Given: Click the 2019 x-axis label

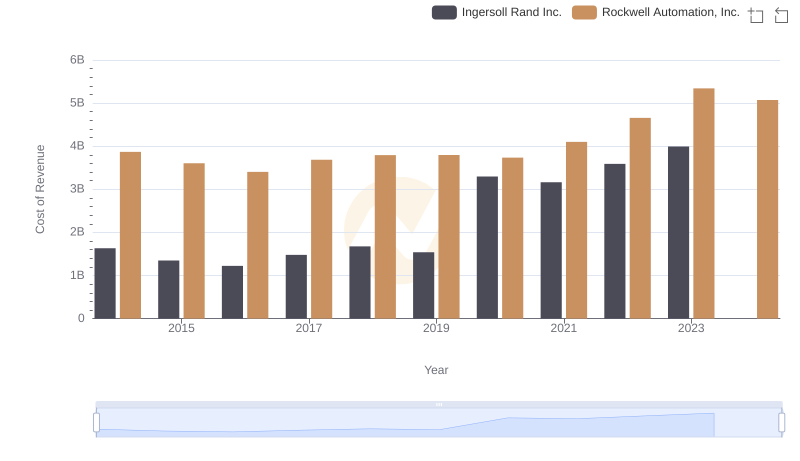Looking at the screenshot, I should coord(436,328).
